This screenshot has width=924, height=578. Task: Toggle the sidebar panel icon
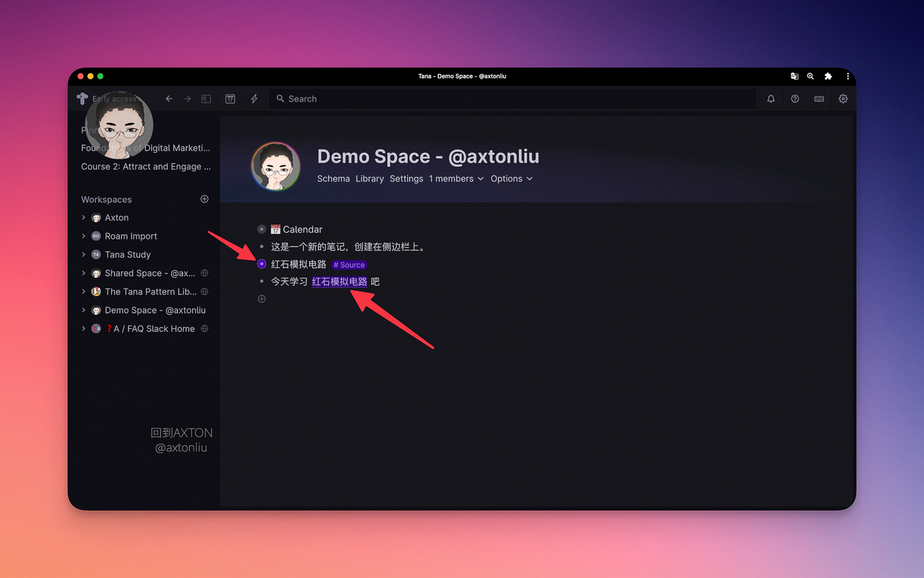pos(206,99)
